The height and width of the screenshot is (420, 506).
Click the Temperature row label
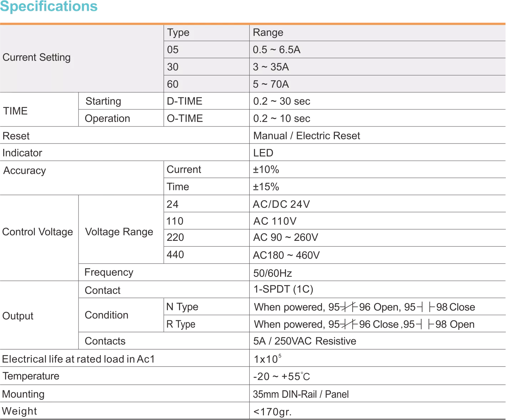30,376
